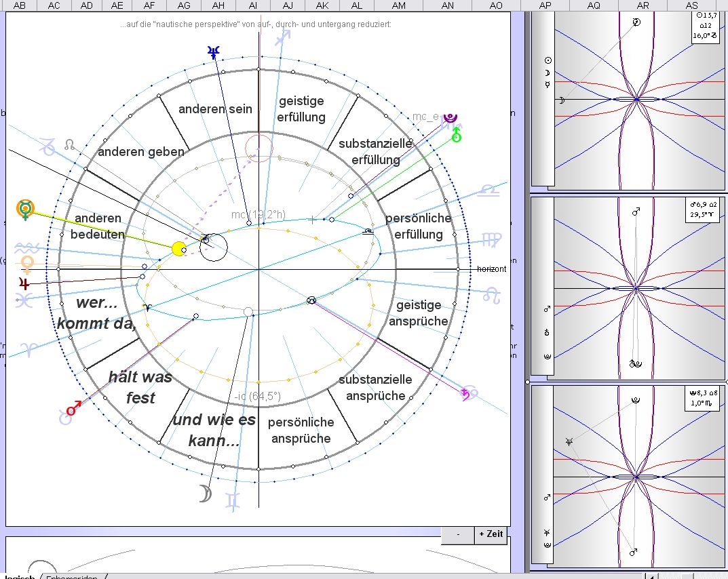
Task: Click the "substanzielle ansprüche" sector label
Action: (376, 388)
